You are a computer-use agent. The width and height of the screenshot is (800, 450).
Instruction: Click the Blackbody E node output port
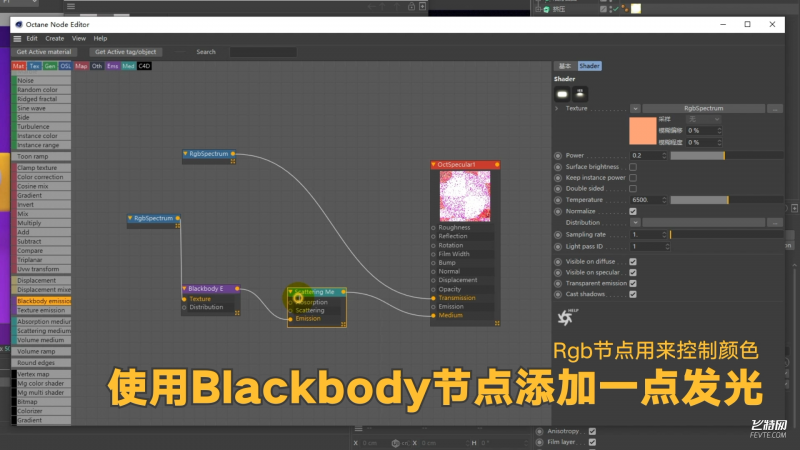[237, 289]
